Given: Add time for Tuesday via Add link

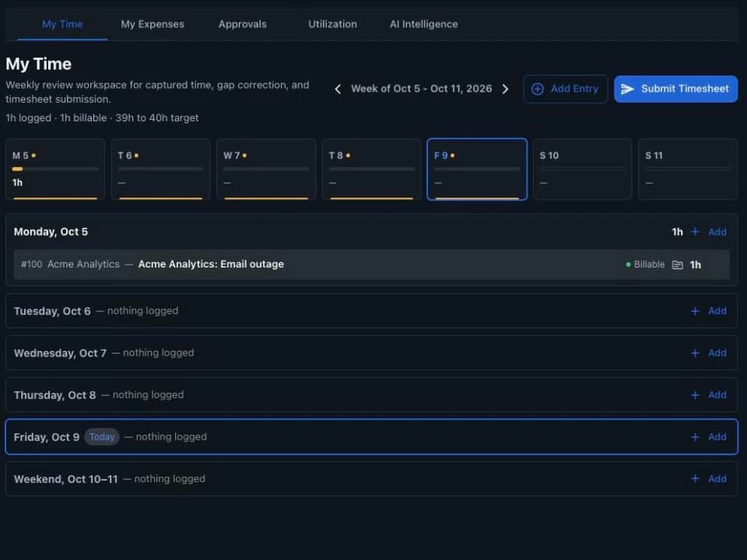Looking at the screenshot, I should [x=717, y=311].
